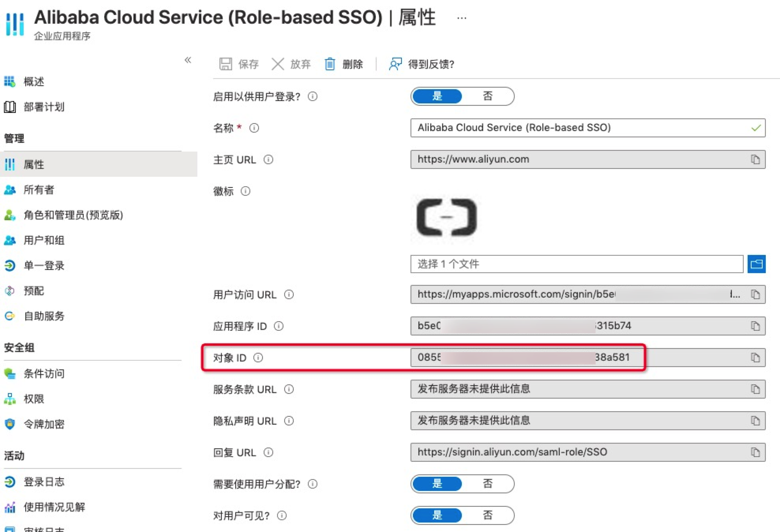Image resolution: width=780 pixels, height=532 pixels.
Task: Click info icon next to 服务条款 URL
Action: coord(289,389)
